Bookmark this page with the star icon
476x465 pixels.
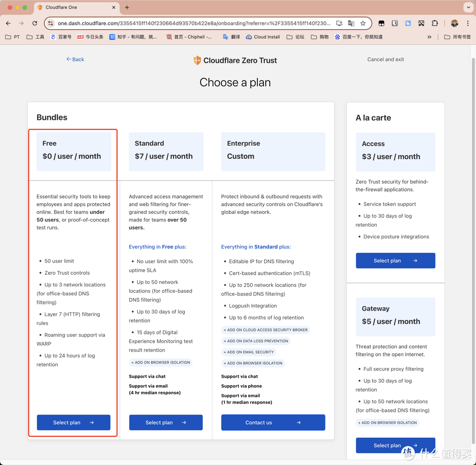[x=363, y=23]
